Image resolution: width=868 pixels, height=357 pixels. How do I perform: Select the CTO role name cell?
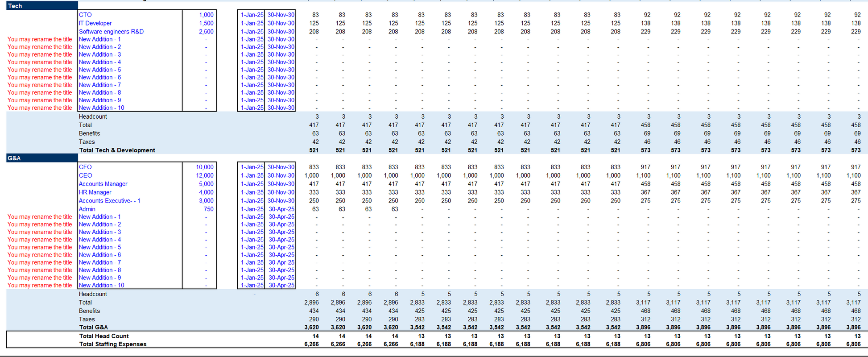85,15
